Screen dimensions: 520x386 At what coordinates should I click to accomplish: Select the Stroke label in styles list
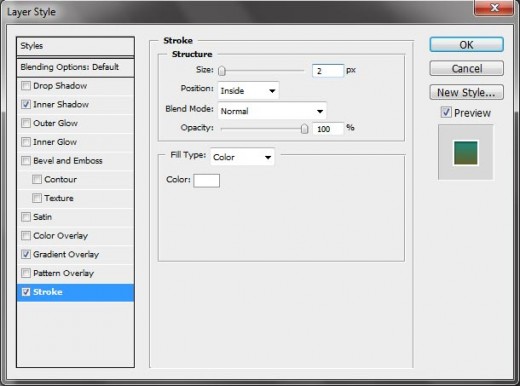tap(48, 292)
